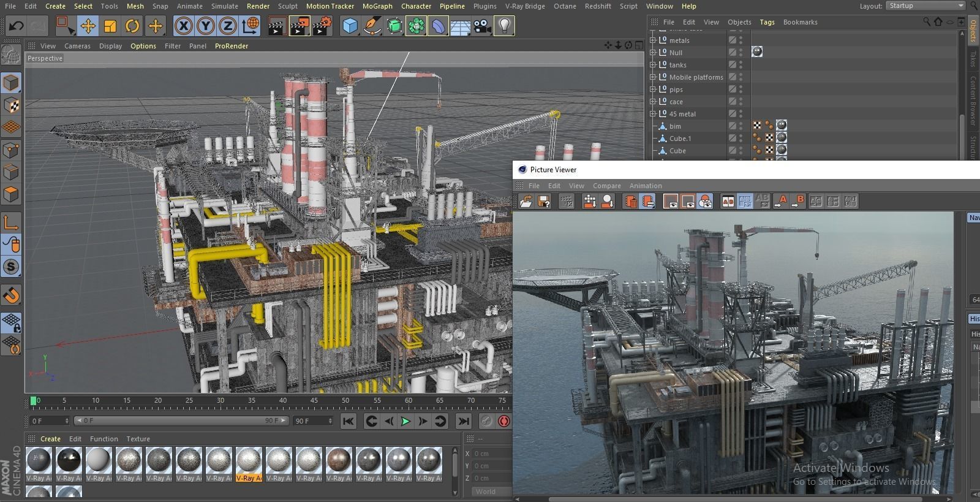The height and width of the screenshot is (502, 980).
Task: Switch the coordinate system icon
Action: pyautogui.click(x=250, y=26)
